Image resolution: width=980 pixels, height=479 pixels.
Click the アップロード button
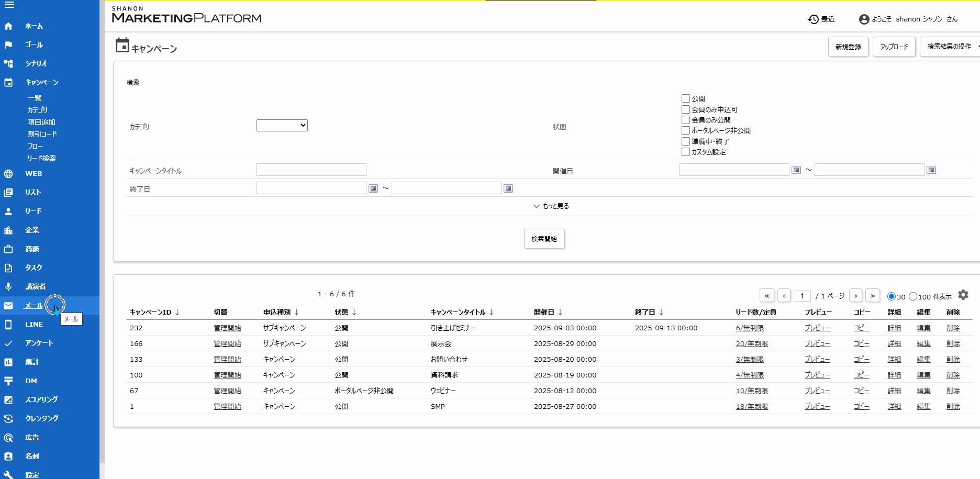(x=894, y=47)
